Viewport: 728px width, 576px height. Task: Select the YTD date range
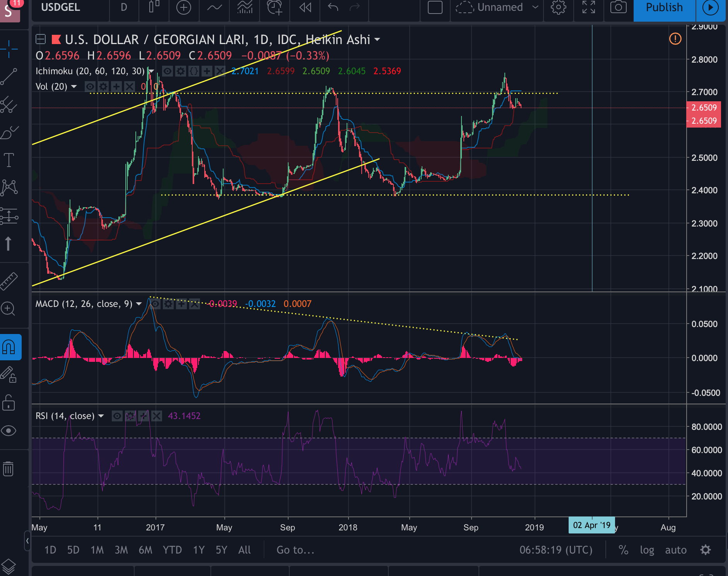[172, 550]
